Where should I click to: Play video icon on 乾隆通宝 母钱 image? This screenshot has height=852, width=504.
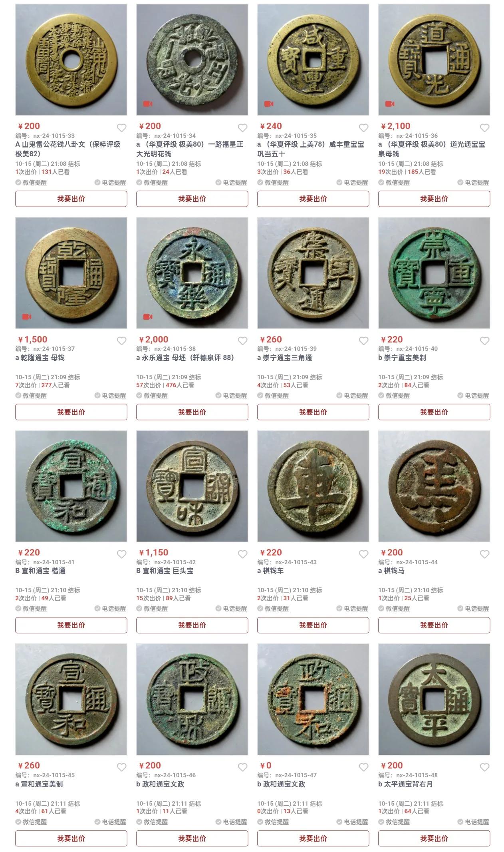pyautogui.click(x=27, y=317)
